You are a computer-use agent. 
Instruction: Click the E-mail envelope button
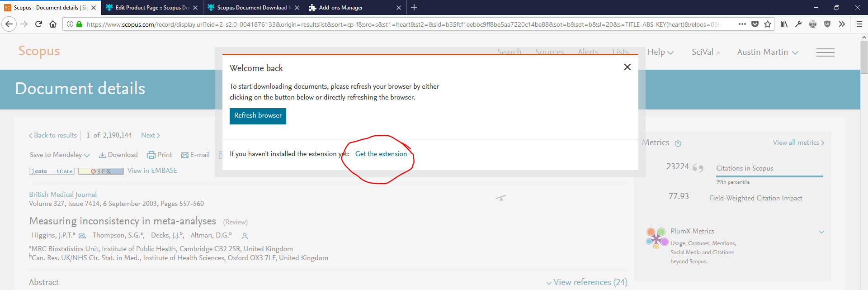pyautogui.click(x=195, y=155)
